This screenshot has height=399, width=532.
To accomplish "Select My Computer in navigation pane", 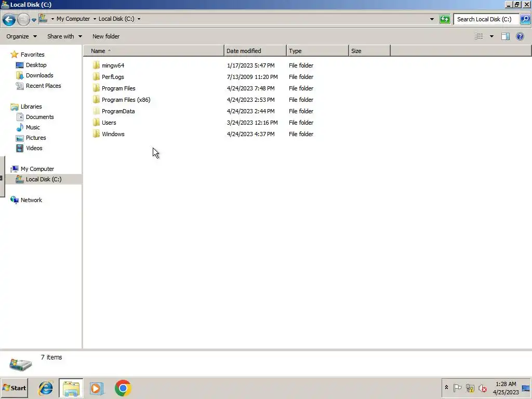I will (37, 169).
